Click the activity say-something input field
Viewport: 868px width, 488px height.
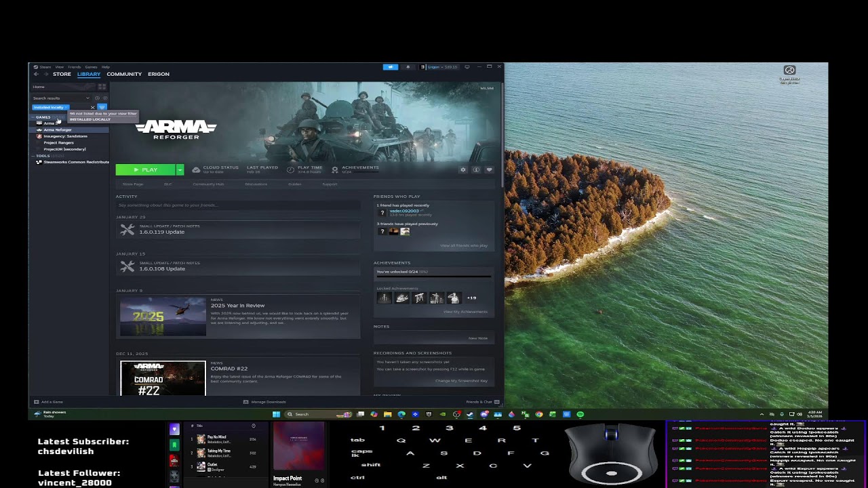[x=237, y=205]
